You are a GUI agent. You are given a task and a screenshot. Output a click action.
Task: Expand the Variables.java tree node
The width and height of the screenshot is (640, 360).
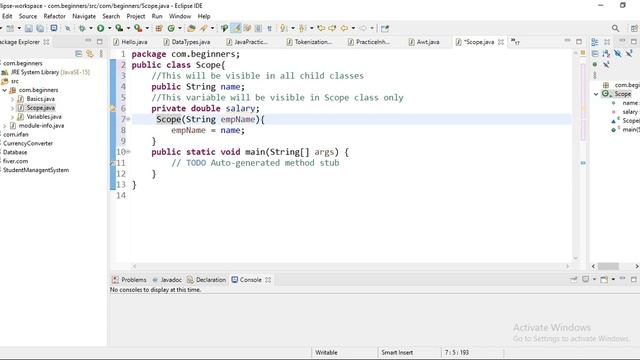[12, 117]
